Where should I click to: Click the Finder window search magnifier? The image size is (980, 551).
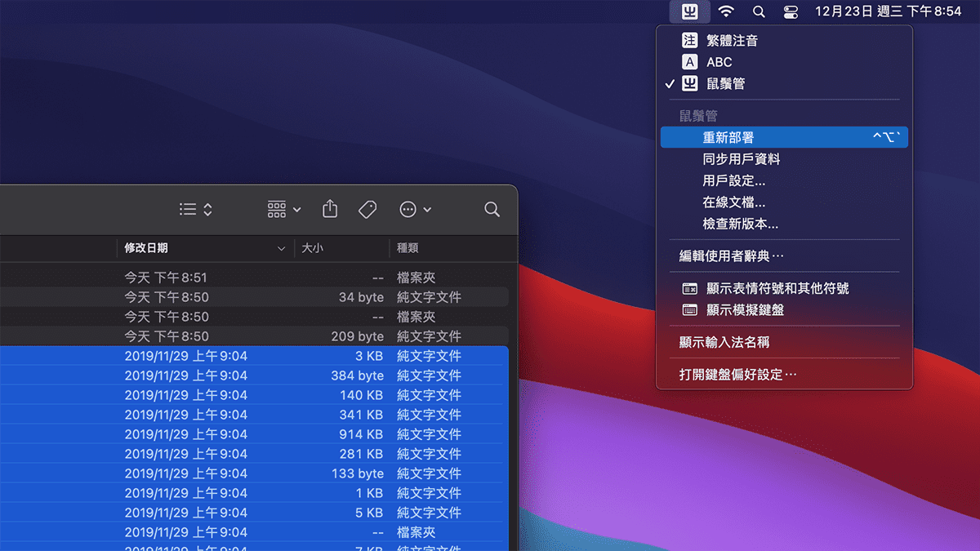pyautogui.click(x=492, y=210)
